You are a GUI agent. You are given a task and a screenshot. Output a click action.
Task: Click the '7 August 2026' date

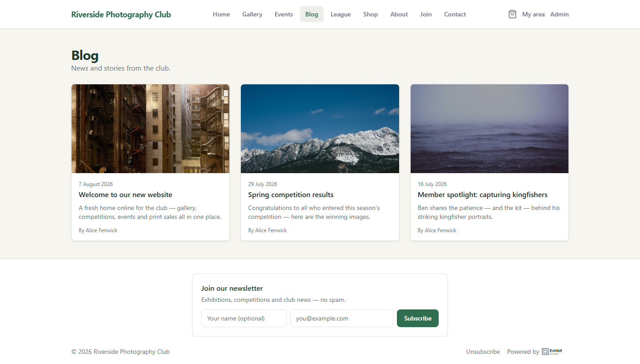click(x=96, y=184)
